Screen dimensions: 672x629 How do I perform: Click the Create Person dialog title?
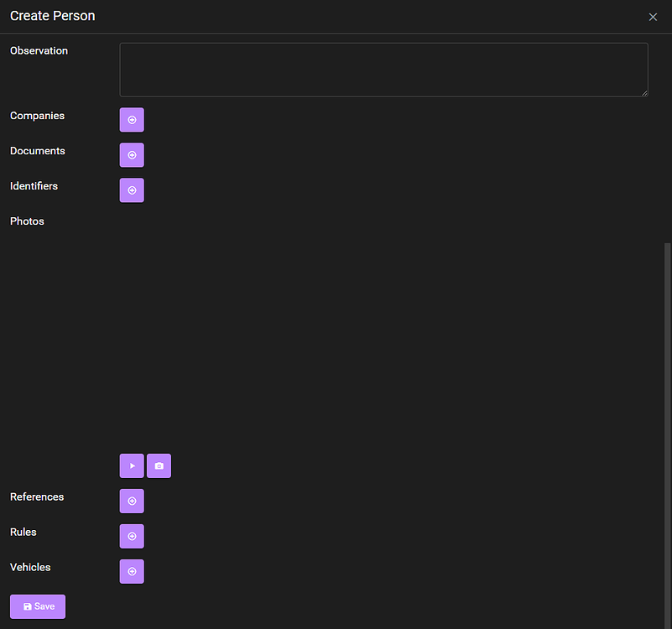(x=53, y=16)
